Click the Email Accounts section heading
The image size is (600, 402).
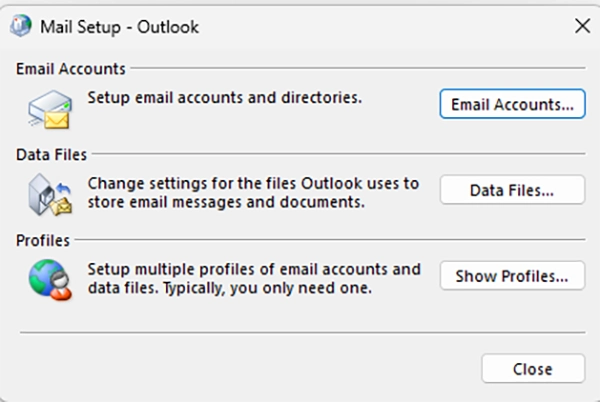point(71,69)
